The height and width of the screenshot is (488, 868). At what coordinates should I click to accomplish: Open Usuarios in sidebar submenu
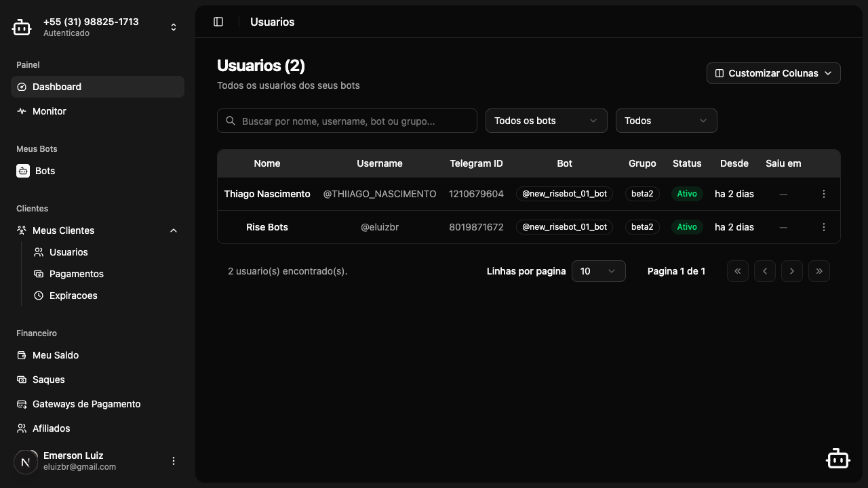pos(105,252)
